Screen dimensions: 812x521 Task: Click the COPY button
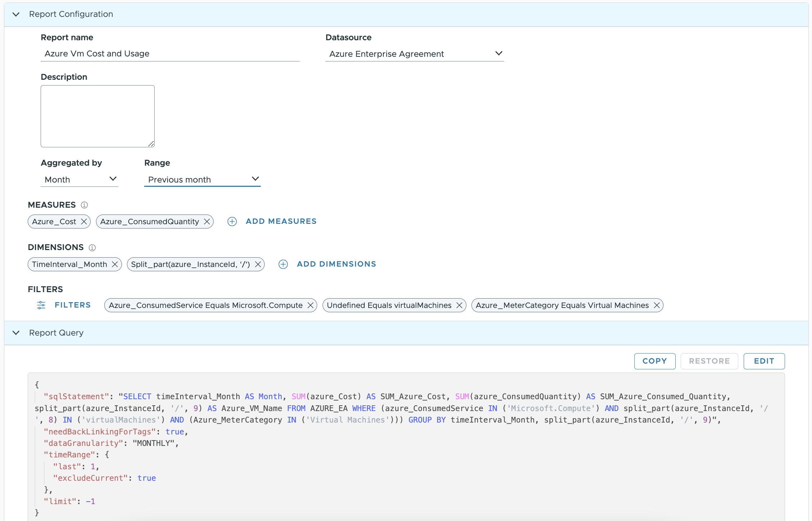pos(654,361)
